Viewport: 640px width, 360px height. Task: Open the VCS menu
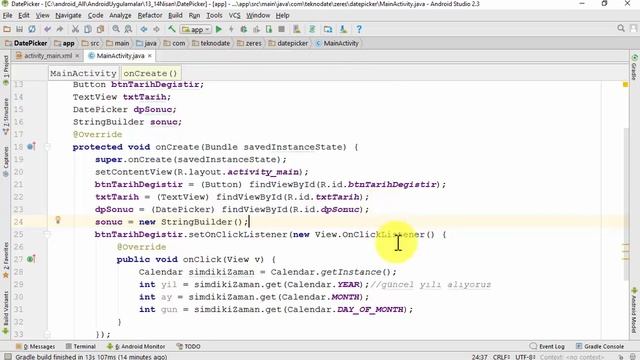tap(234, 15)
